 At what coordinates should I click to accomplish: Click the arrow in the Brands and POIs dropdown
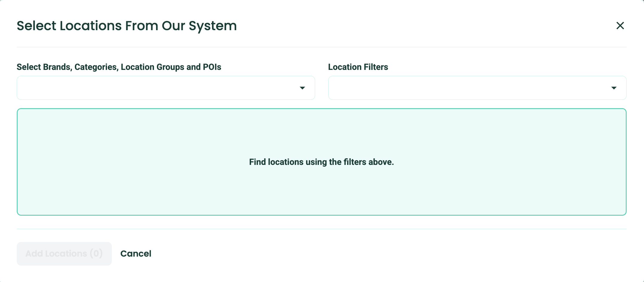click(302, 88)
